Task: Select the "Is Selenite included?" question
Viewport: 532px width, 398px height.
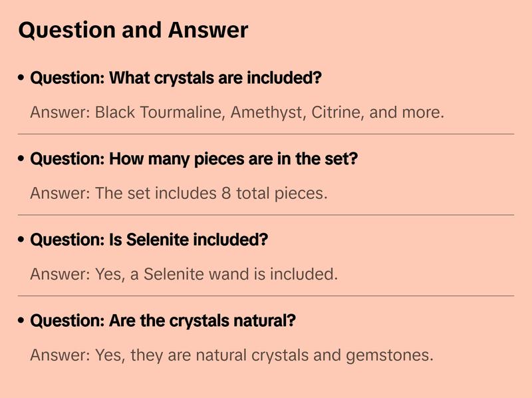Action: pos(149,240)
